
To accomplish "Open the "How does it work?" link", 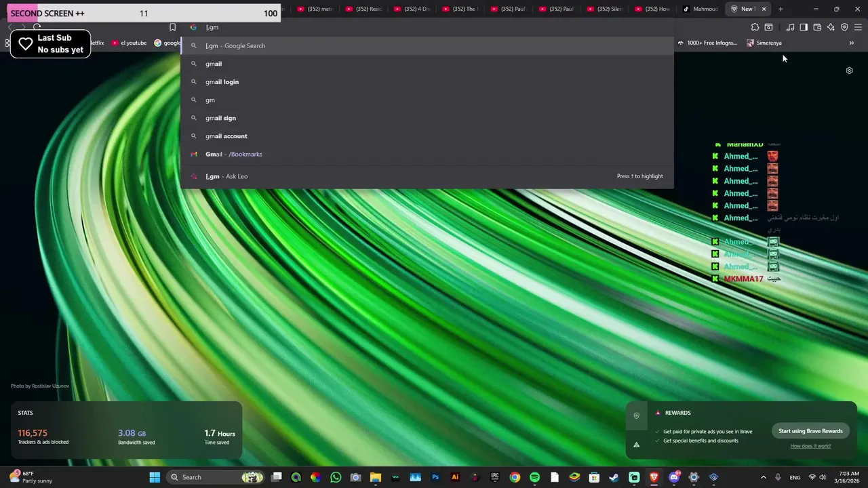I will pyautogui.click(x=810, y=446).
